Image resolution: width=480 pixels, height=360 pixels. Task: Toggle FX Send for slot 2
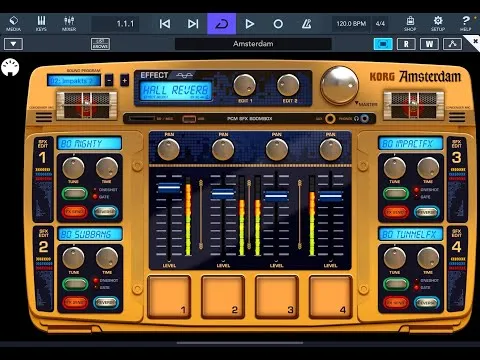75,302
